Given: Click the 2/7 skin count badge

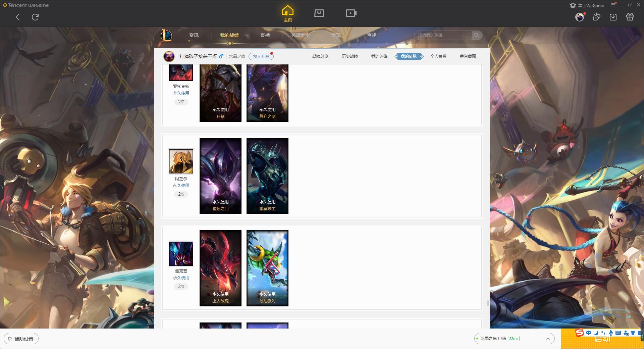Looking at the screenshot, I should coord(181,102).
